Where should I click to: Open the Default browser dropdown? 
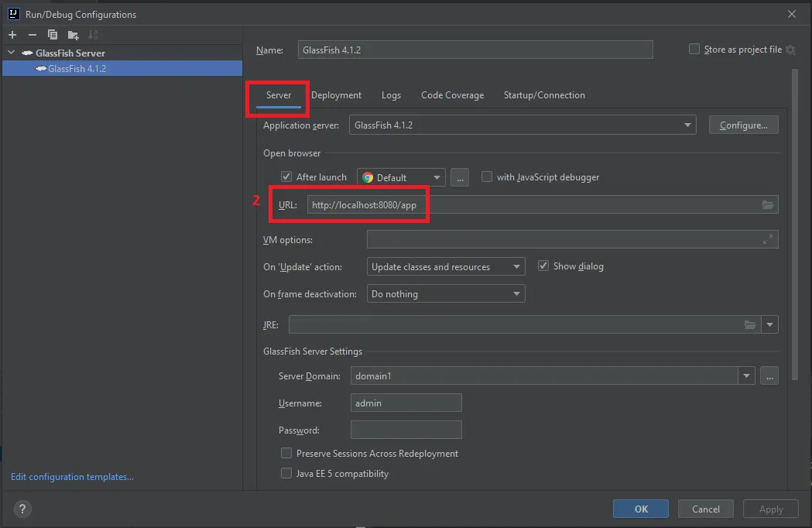pyautogui.click(x=401, y=177)
